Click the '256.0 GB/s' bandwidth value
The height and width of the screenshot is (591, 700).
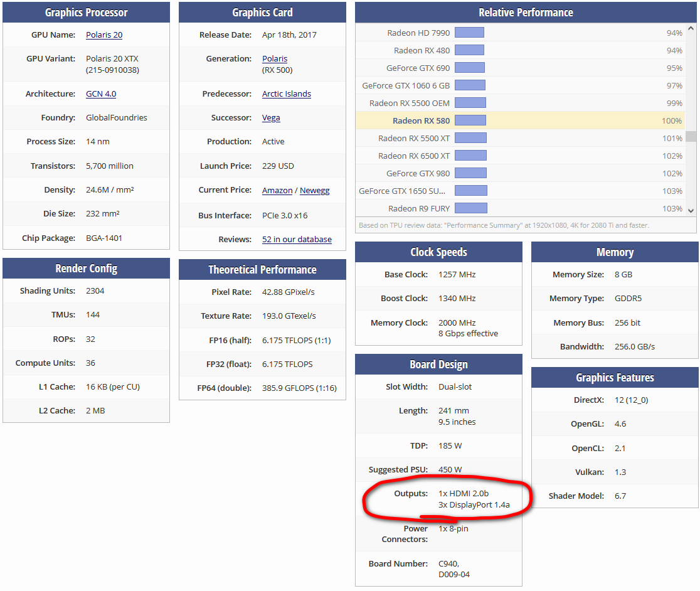635,346
